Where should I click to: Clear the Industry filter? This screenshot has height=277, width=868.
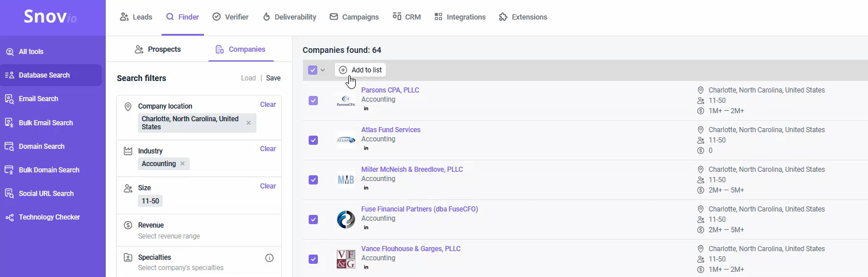click(x=268, y=149)
